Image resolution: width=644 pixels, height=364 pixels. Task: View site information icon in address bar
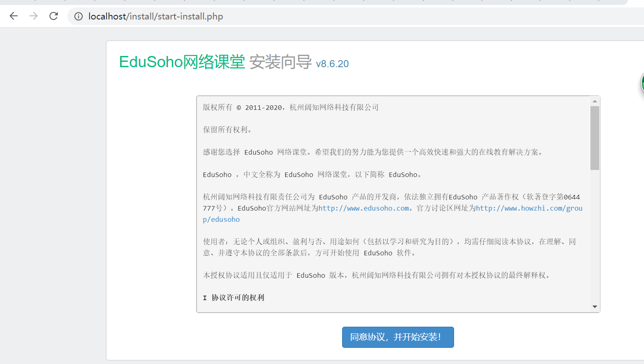pyautogui.click(x=78, y=17)
